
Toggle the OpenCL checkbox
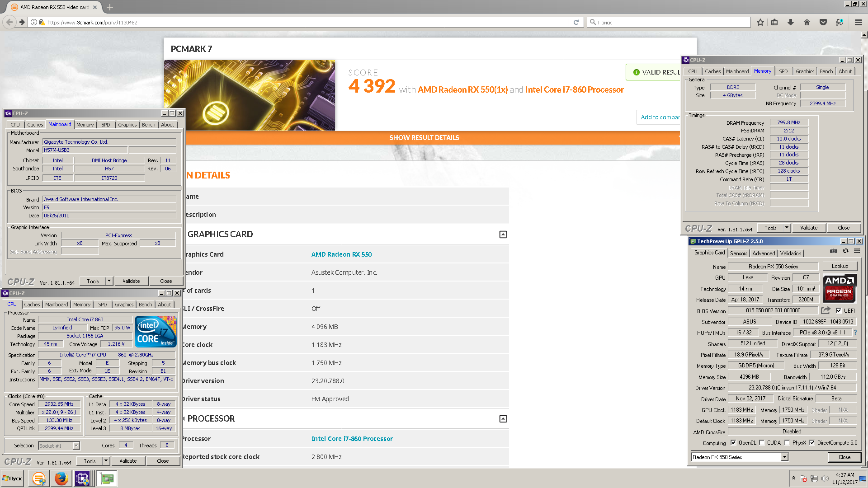coord(733,443)
